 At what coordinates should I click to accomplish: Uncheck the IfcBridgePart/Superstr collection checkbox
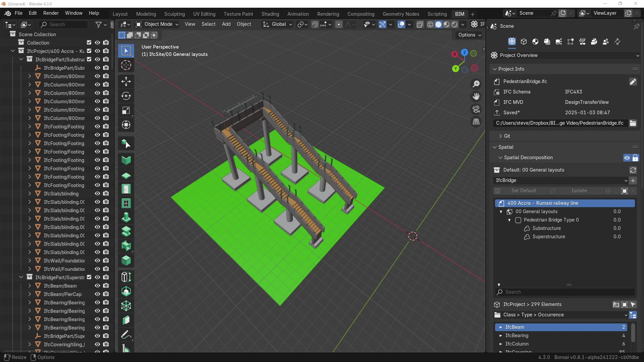point(89,277)
